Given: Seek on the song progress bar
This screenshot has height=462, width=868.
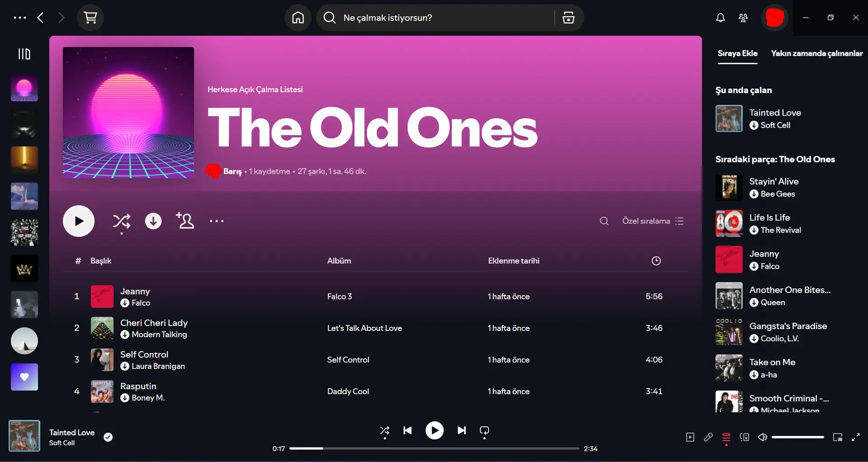Looking at the screenshot, I should tap(434, 448).
